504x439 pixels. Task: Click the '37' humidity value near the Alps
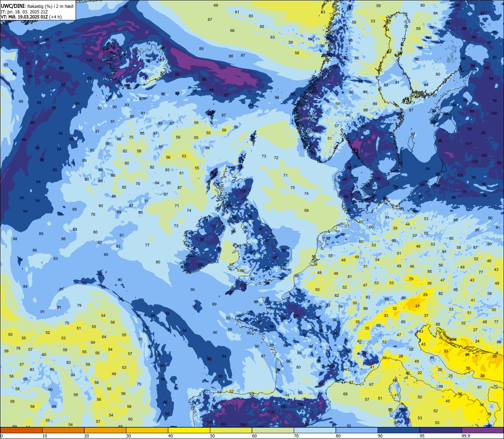(426, 316)
